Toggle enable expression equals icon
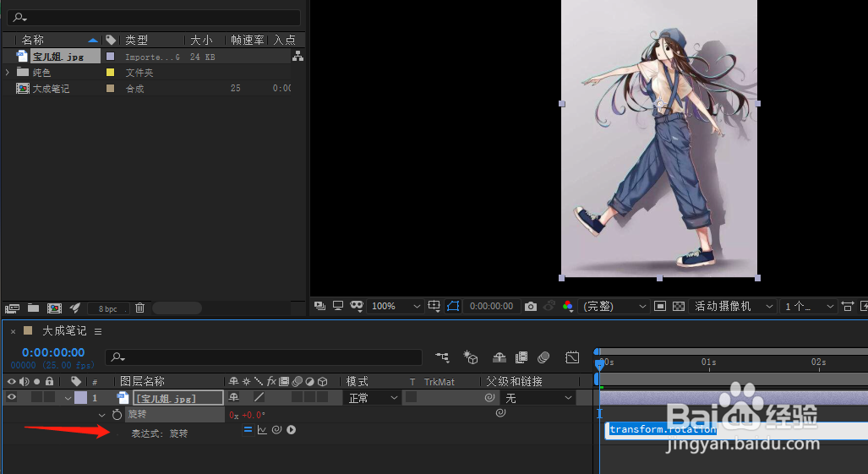Screen dimensions: 868x474 248,430
